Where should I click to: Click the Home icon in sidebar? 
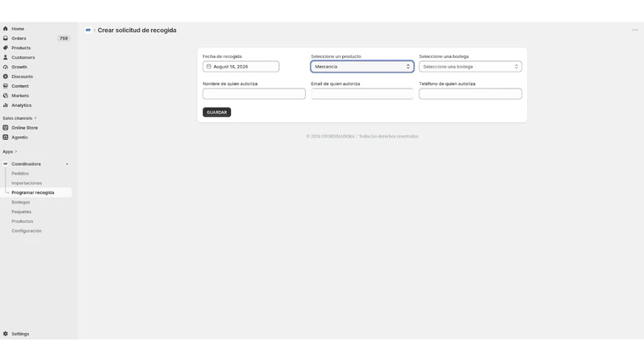click(6, 29)
